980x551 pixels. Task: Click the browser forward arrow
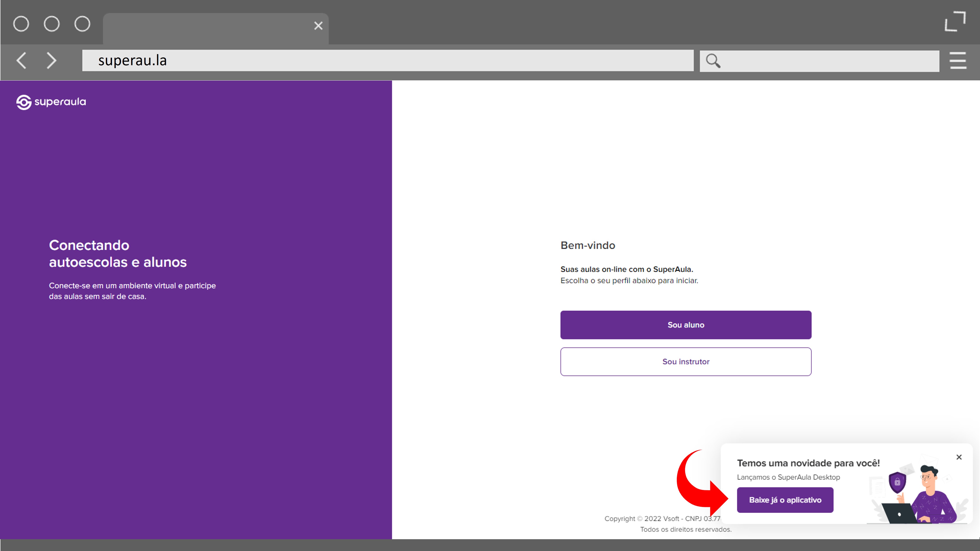tap(51, 61)
